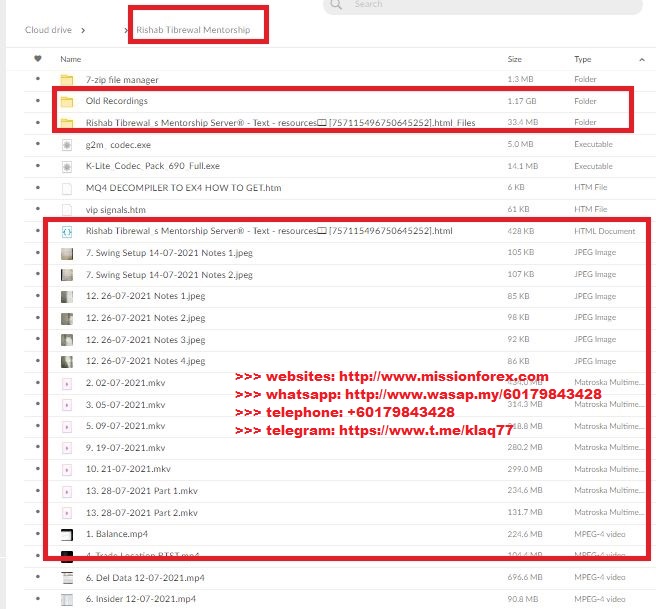Select the 10. 21-07-2021.mkv video icon
Image resolution: width=656 pixels, height=609 pixels.
[67, 470]
